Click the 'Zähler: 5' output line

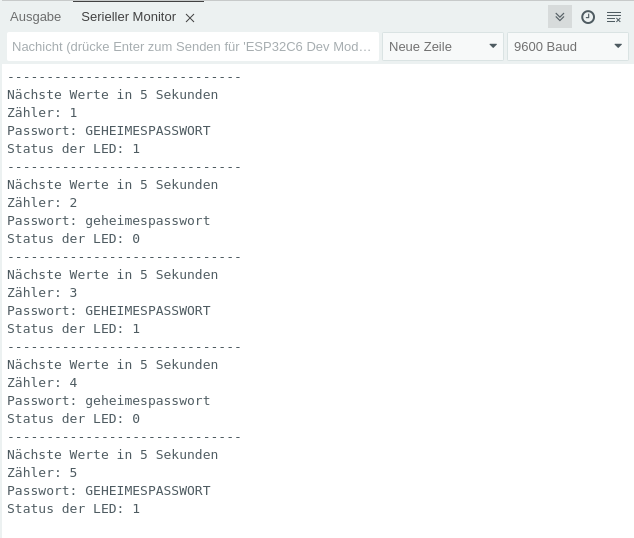point(42,473)
